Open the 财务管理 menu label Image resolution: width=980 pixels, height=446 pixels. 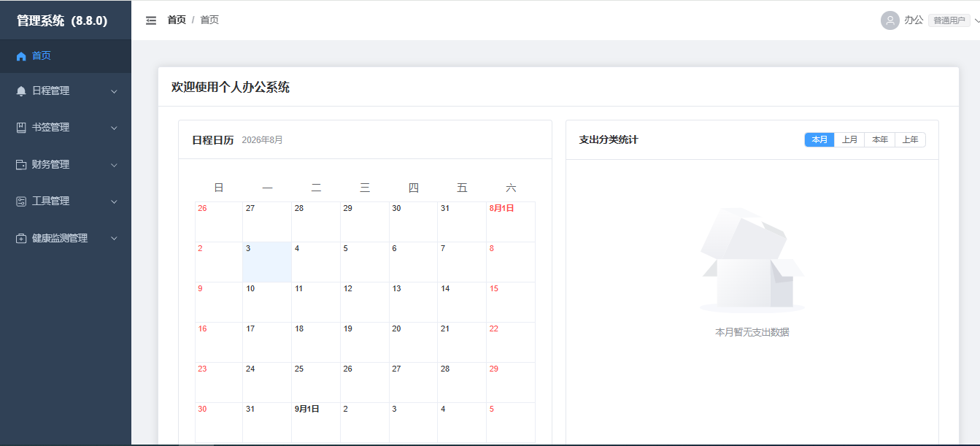pyautogui.click(x=50, y=165)
